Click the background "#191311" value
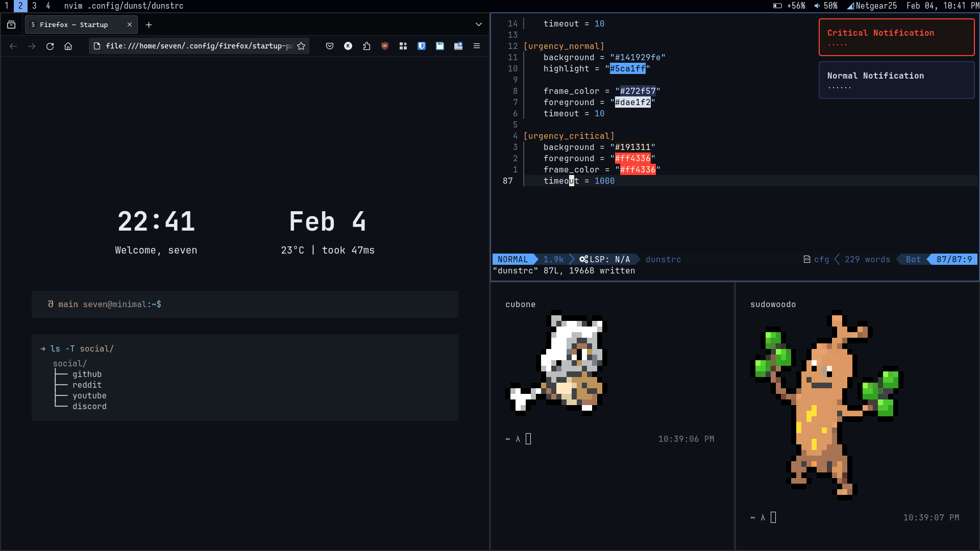 coord(633,147)
